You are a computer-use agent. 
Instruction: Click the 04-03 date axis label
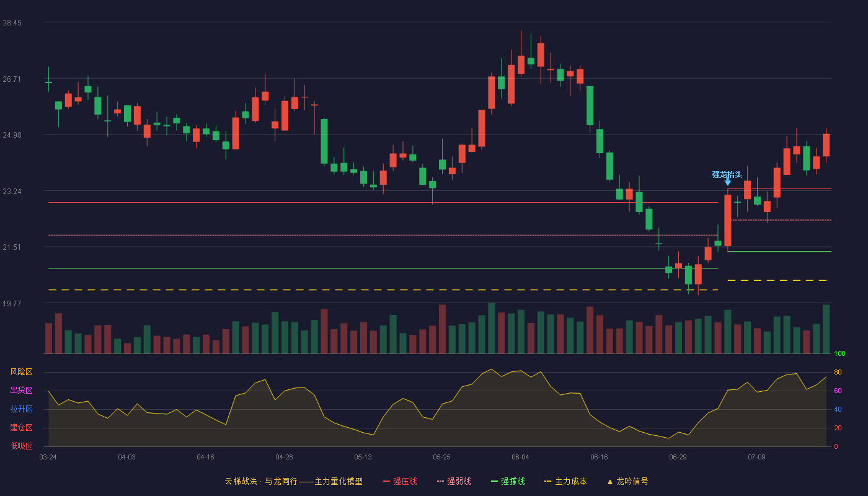click(x=126, y=457)
